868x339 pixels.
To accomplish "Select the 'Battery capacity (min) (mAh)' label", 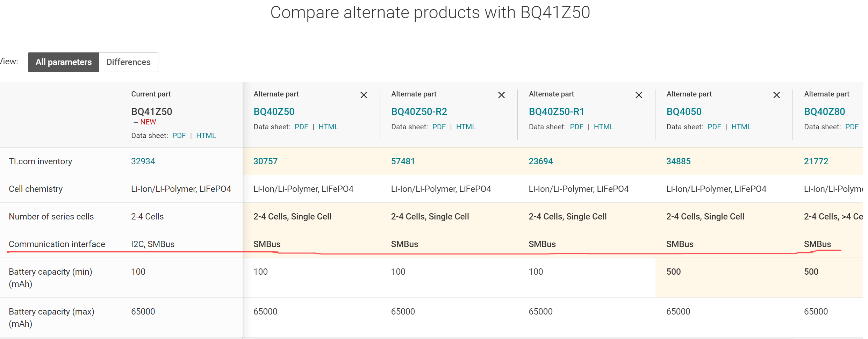I will pos(50,277).
